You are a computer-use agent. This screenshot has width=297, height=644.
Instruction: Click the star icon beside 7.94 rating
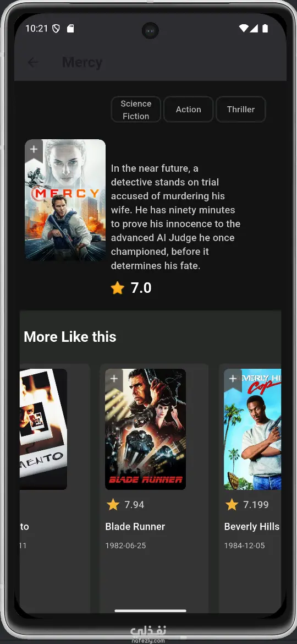click(113, 505)
